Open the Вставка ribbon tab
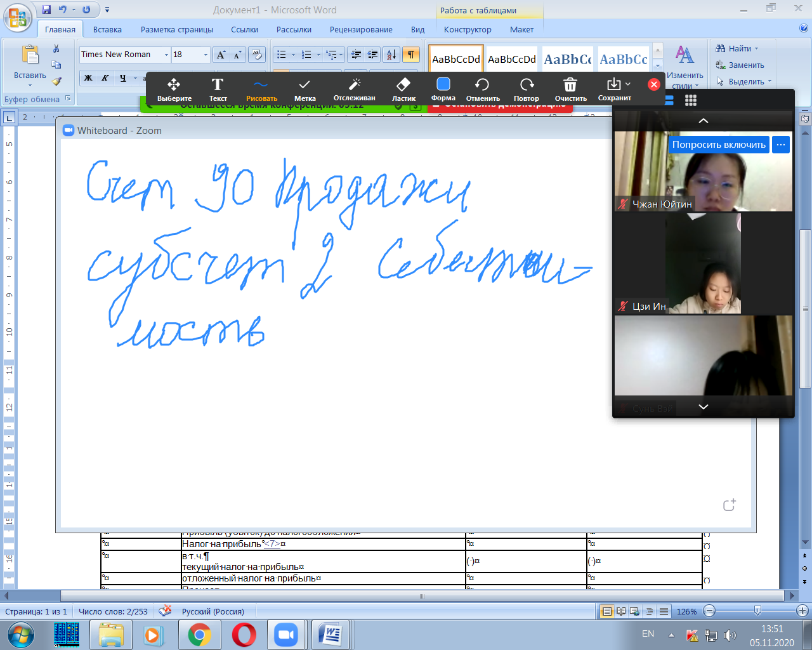 tap(107, 29)
